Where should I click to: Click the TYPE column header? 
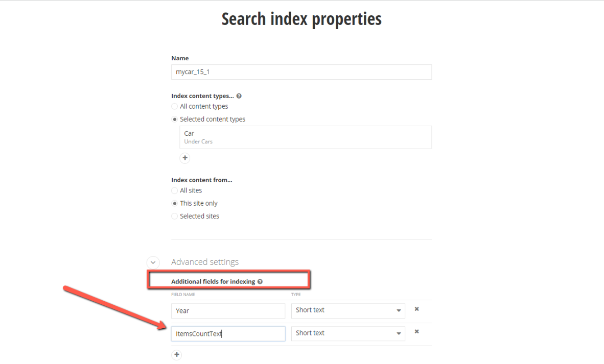[x=296, y=295]
